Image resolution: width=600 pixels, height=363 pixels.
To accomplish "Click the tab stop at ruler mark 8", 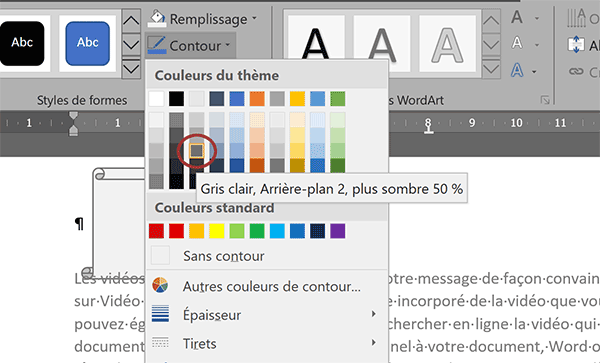I will click(x=429, y=131).
